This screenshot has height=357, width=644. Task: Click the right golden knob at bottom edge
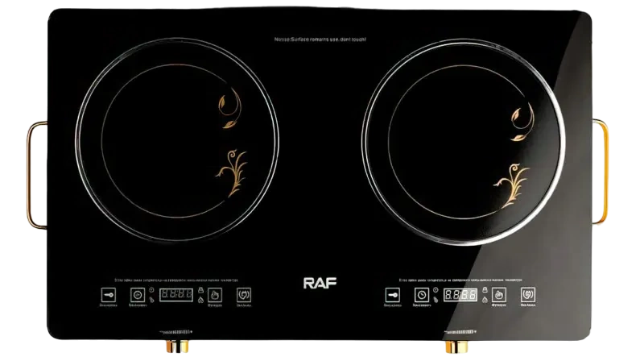(456, 347)
